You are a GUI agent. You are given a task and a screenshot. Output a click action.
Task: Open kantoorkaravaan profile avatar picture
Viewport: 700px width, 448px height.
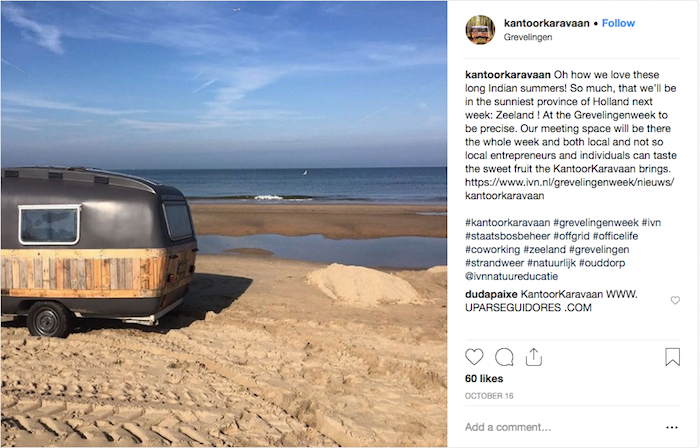coord(480,30)
